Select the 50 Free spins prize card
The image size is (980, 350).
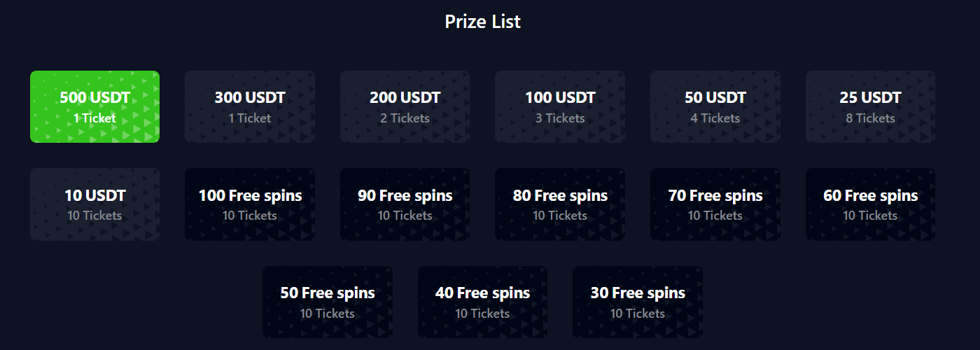tap(328, 302)
